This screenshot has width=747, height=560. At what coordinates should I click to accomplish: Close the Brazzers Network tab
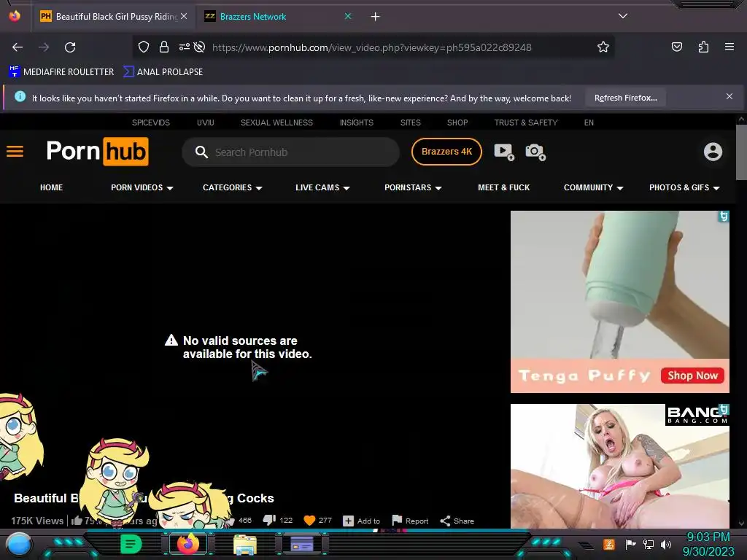coord(348,16)
